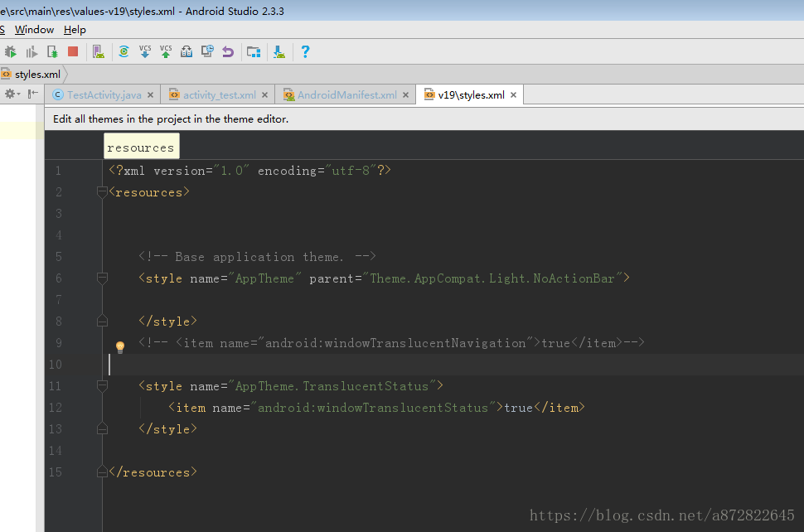804x532 pixels.
Task: Click android:windowTranslucentStatus attribute value
Action: coord(373,408)
